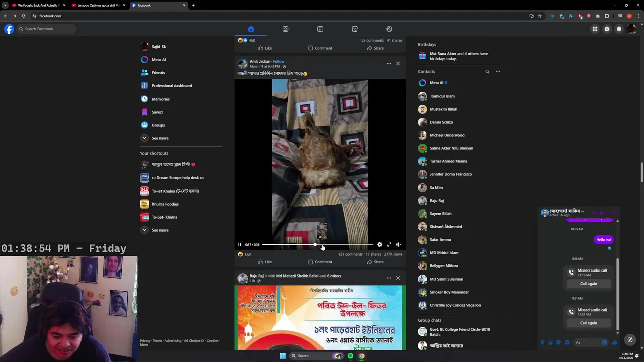The height and width of the screenshot is (362, 644).
Task: Share the Amir Jadran video post
Action: (x=375, y=262)
